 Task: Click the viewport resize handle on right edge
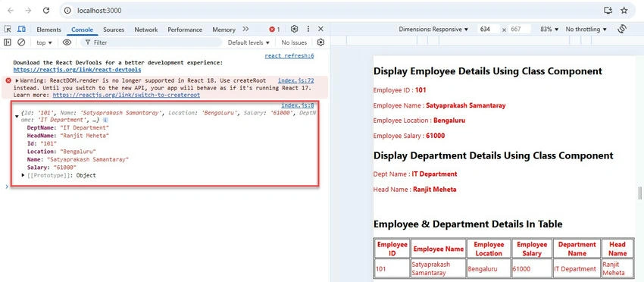(x=639, y=193)
